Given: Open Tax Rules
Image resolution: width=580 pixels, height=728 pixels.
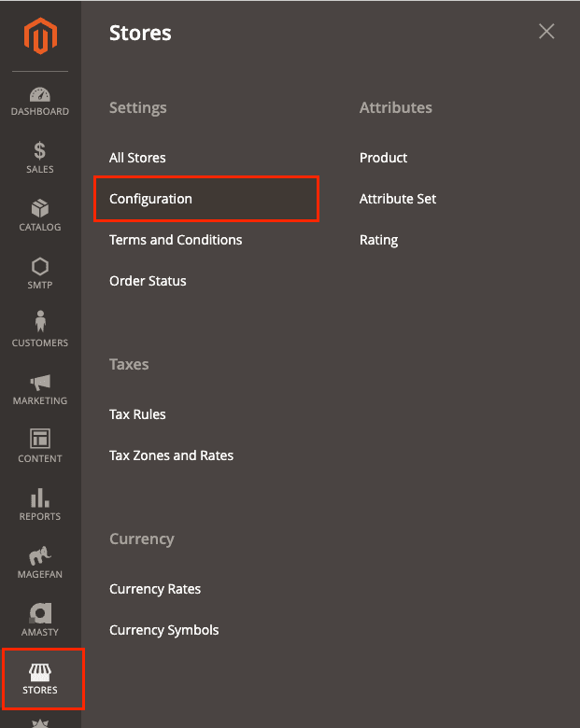Looking at the screenshot, I should click(137, 414).
